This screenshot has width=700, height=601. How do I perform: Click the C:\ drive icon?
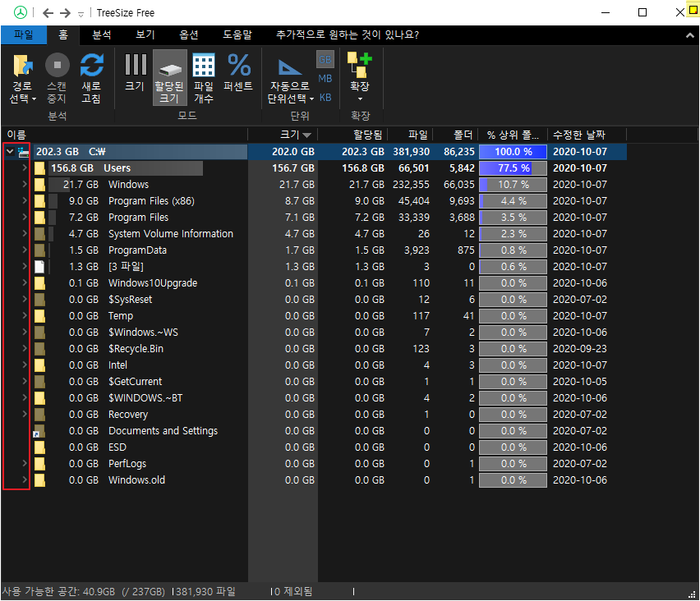pyautogui.click(x=24, y=152)
